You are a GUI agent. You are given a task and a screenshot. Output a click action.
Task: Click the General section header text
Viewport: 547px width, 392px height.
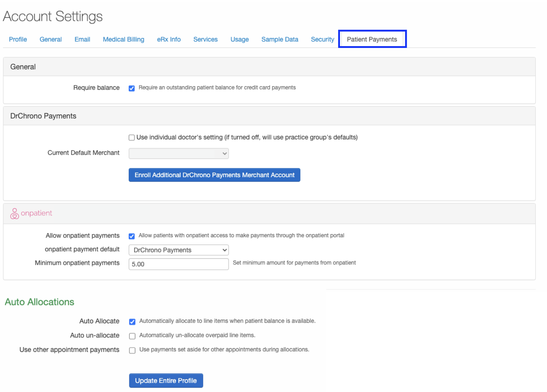click(x=23, y=67)
